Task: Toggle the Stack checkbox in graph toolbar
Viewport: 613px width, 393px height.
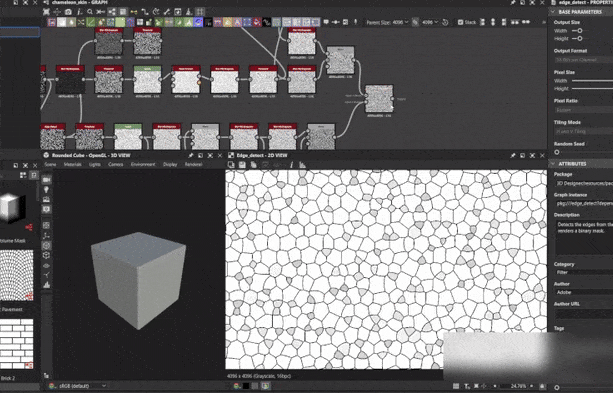Action: coord(460,22)
